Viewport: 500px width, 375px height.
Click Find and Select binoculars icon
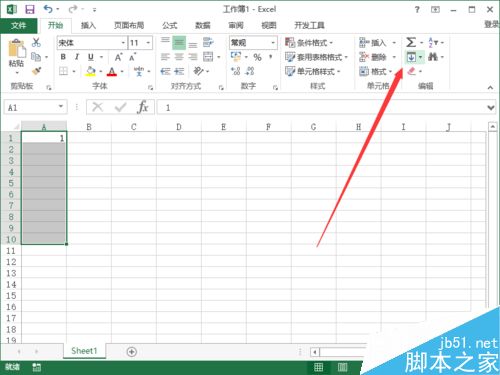coord(433,57)
